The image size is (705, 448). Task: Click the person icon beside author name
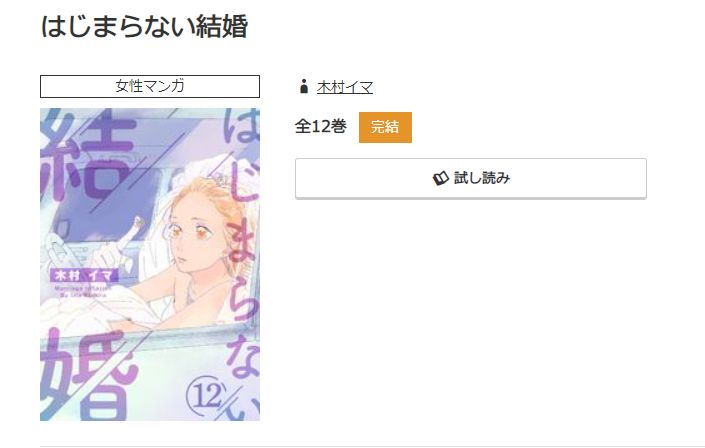point(304,86)
